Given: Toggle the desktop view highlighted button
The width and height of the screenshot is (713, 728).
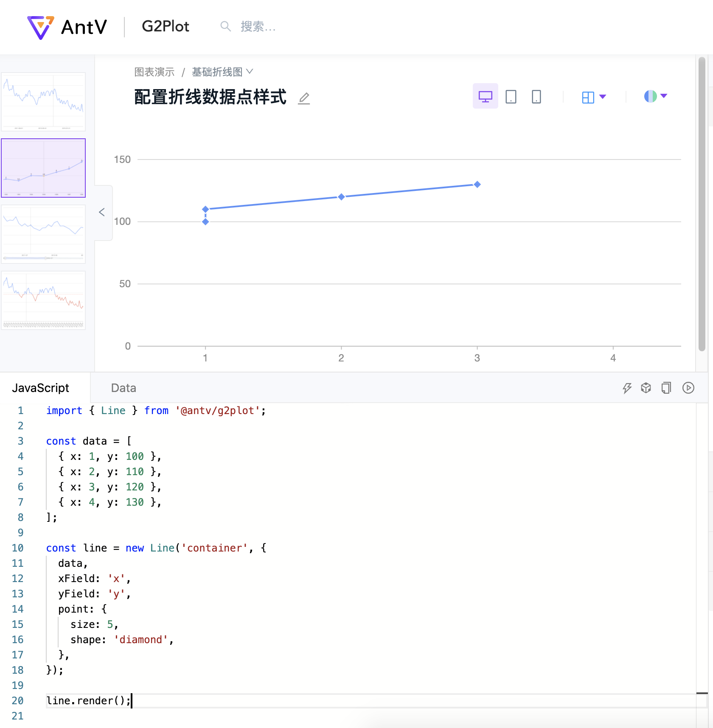Looking at the screenshot, I should click(x=485, y=96).
